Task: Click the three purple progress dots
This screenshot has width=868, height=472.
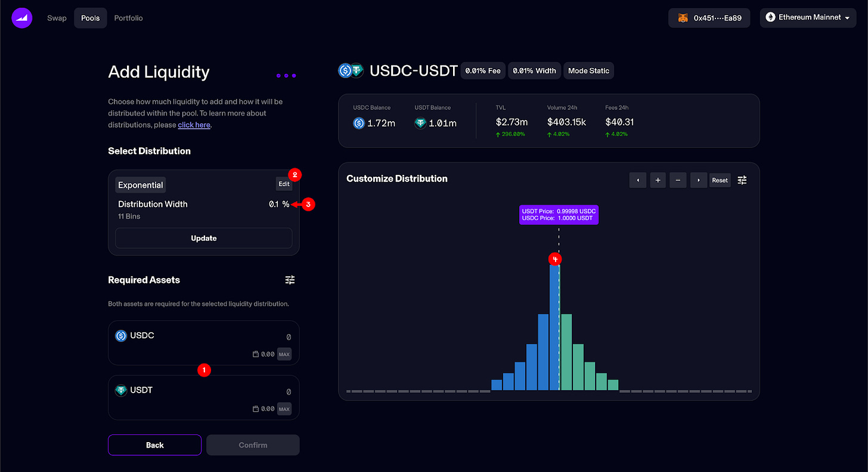Action: coord(286,76)
